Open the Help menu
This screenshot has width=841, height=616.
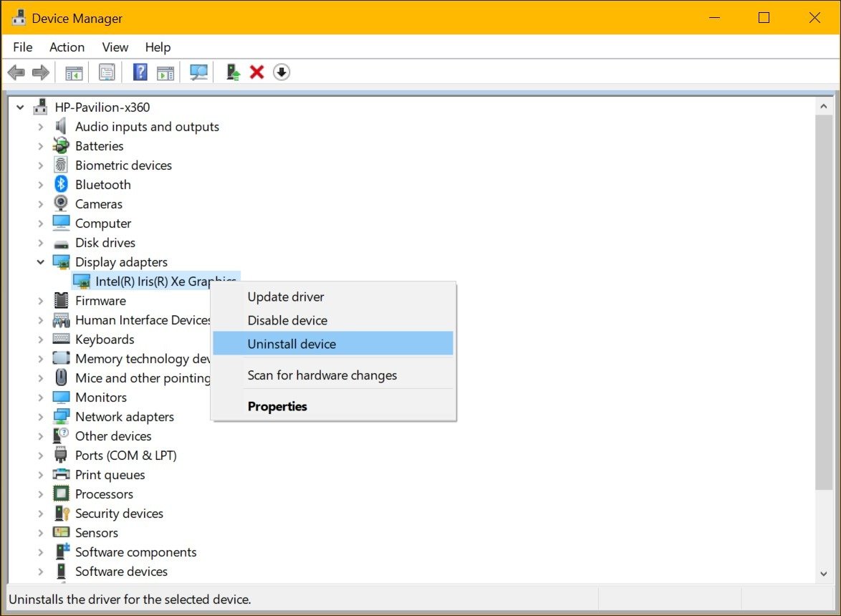click(158, 47)
